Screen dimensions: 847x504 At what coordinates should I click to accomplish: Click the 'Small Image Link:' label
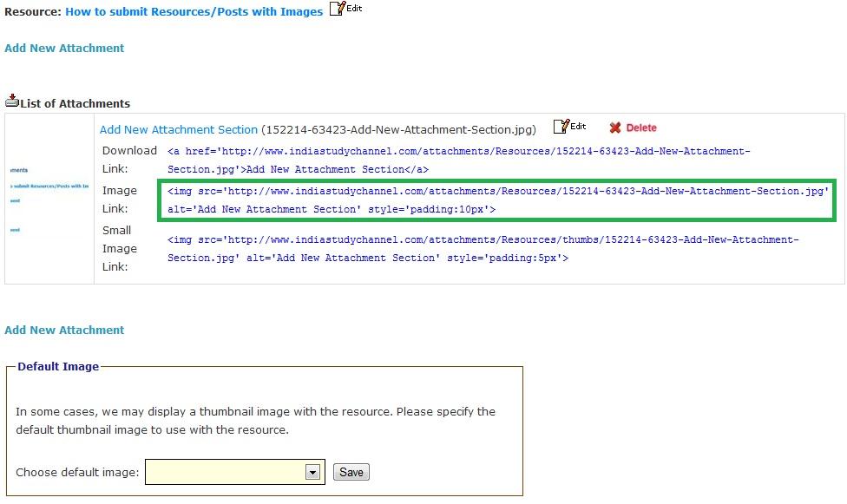click(x=120, y=248)
